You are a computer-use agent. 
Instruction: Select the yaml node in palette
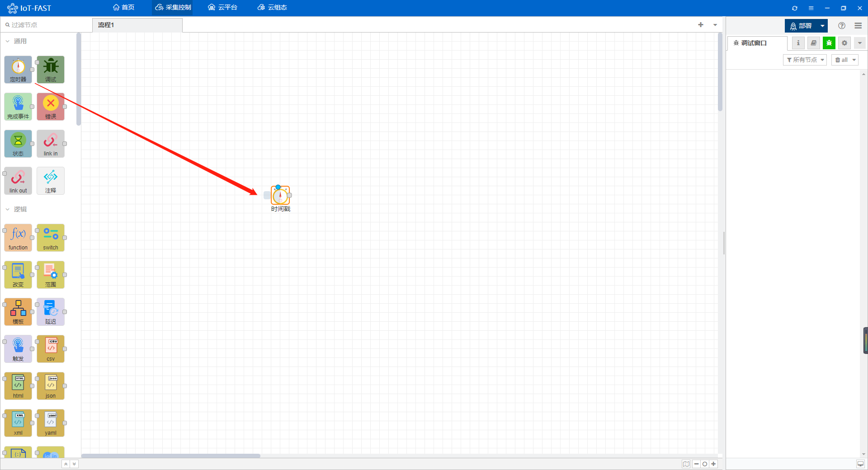coord(51,423)
